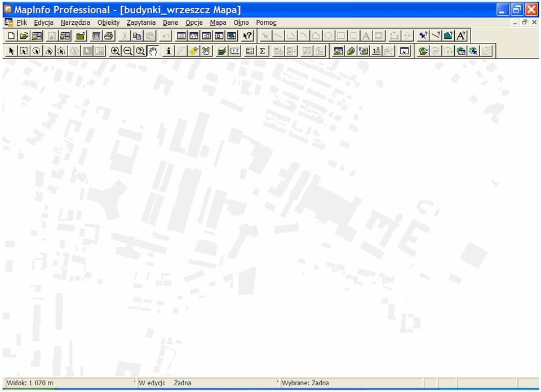The image size is (541, 392).
Task: Open the Mapa menu
Action: (x=218, y=23)
